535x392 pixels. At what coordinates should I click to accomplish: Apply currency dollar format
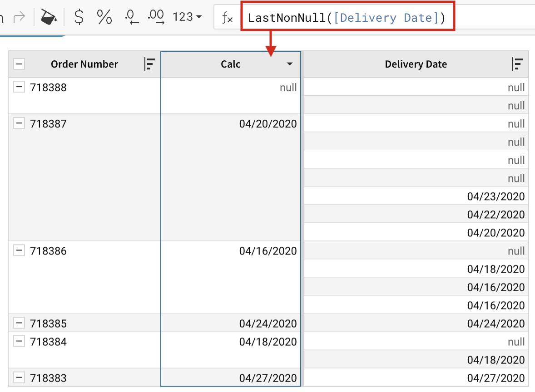79,18
